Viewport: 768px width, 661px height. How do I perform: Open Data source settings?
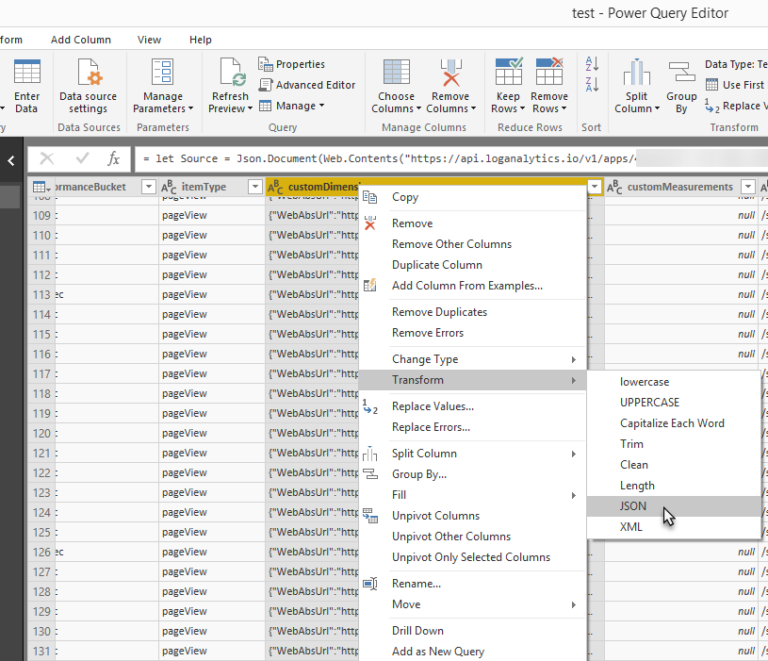coord(88,87)
